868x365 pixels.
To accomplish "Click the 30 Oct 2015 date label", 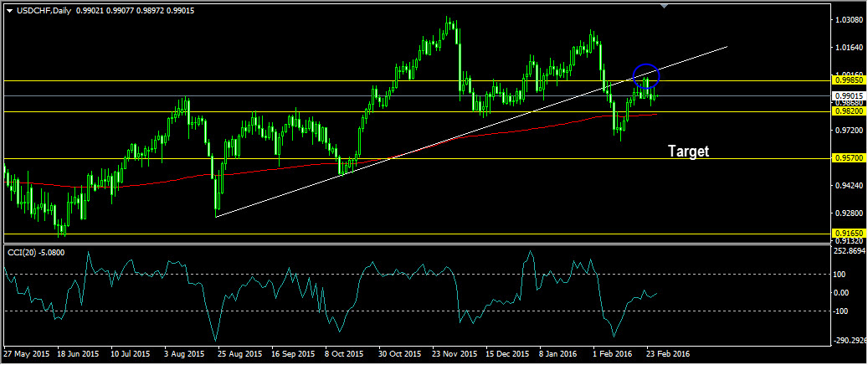I will 401,352.
